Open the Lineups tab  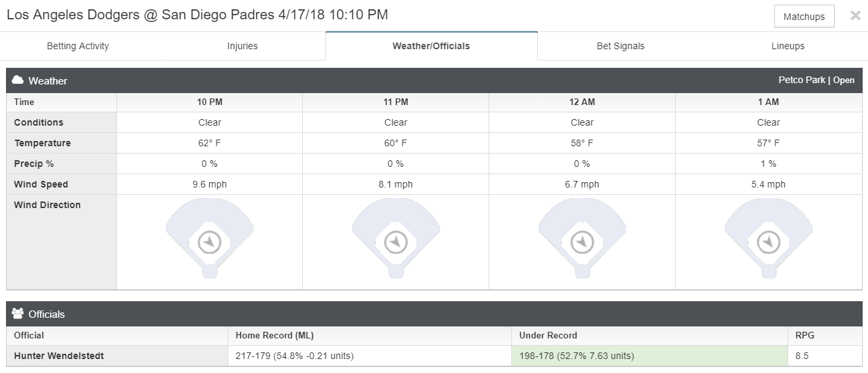coord(788,46)
